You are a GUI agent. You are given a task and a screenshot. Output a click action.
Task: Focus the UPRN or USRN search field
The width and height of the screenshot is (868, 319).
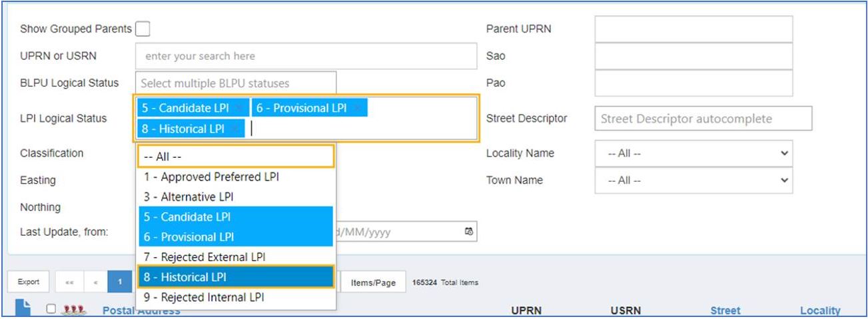click(x=306, y=56)
